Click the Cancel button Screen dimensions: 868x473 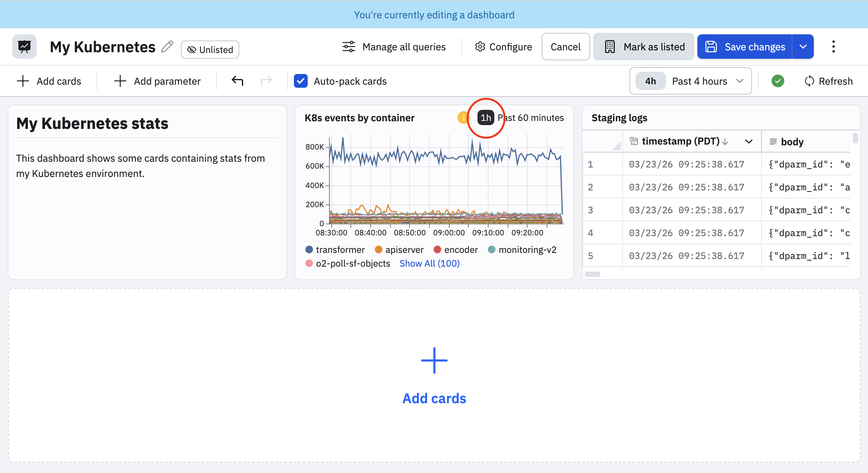[x=565, y=47]
